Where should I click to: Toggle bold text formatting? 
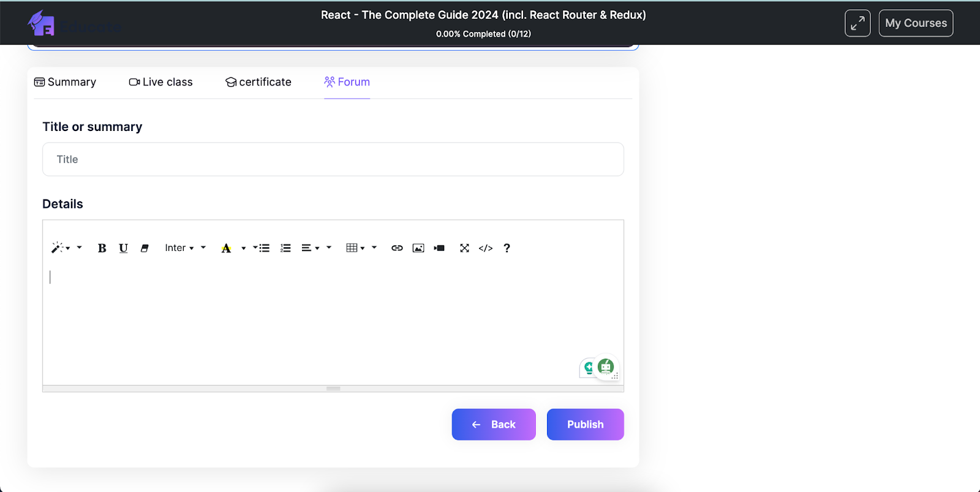(x=102, y=248)
